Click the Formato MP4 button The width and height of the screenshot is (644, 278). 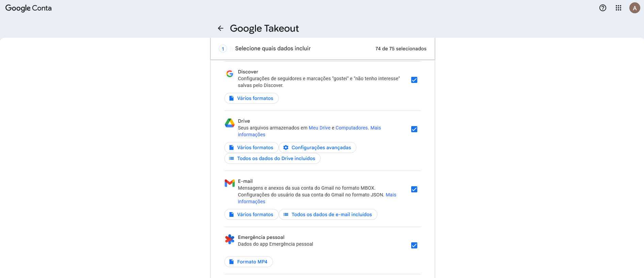(248, 262)
